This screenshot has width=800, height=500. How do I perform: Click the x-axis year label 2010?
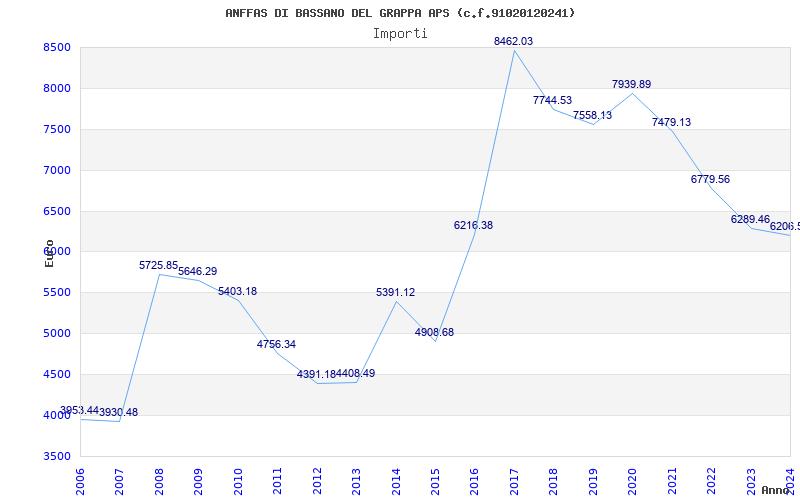[x=238, y=481]
